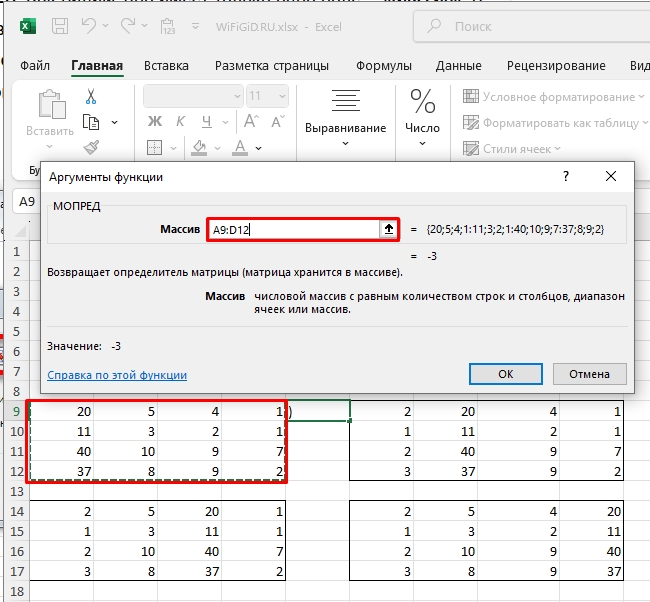Click the Массив input field
Viewport: 650px width, 602px height.
coord(294,229)
